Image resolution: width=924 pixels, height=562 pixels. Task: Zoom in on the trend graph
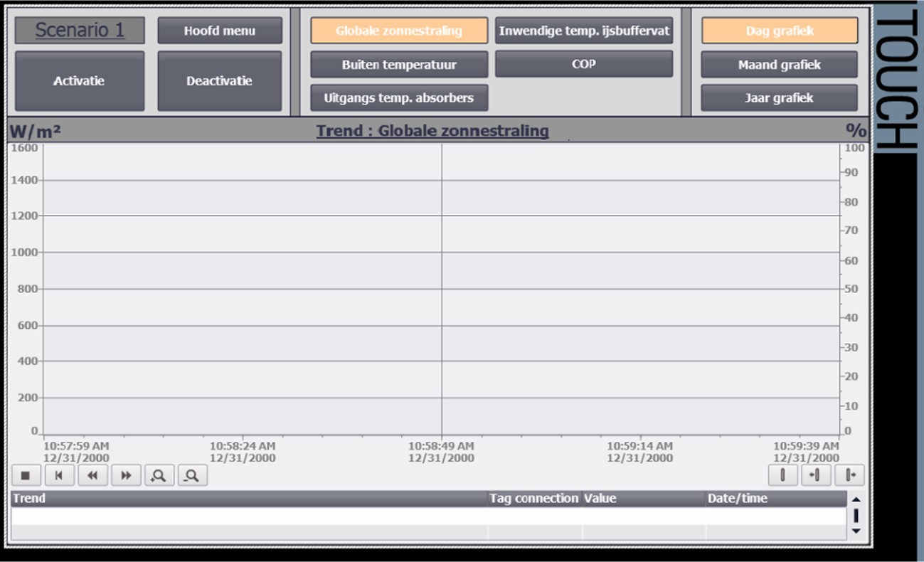(x=159, y=475)
